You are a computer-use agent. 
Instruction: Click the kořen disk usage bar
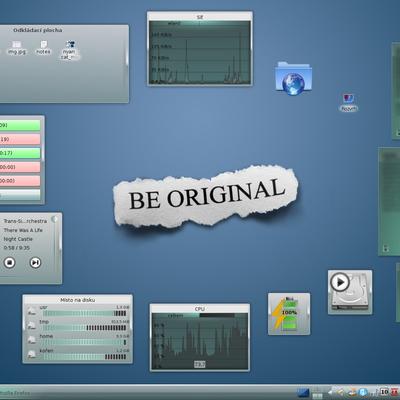[85, 357]
